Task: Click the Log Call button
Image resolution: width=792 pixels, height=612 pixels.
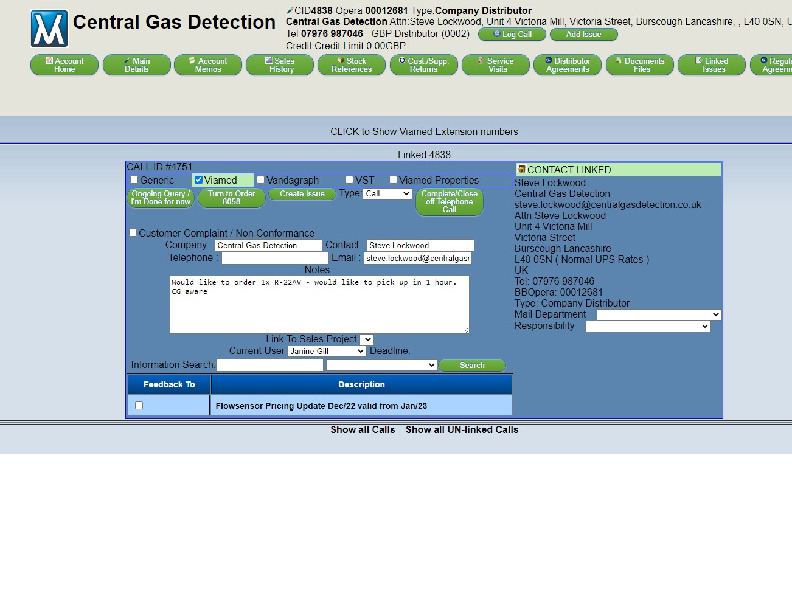Action: point(511,34)
